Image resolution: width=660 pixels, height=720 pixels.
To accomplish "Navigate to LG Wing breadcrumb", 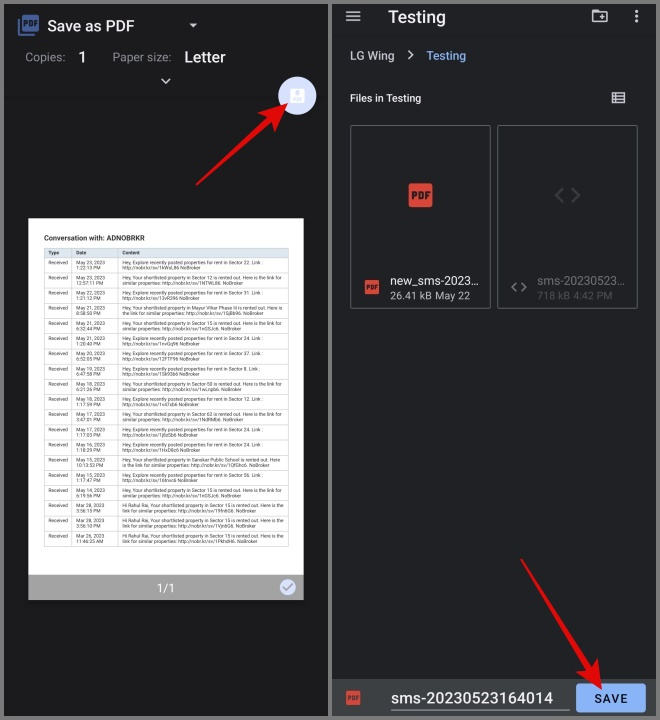I will pos(372,56).
